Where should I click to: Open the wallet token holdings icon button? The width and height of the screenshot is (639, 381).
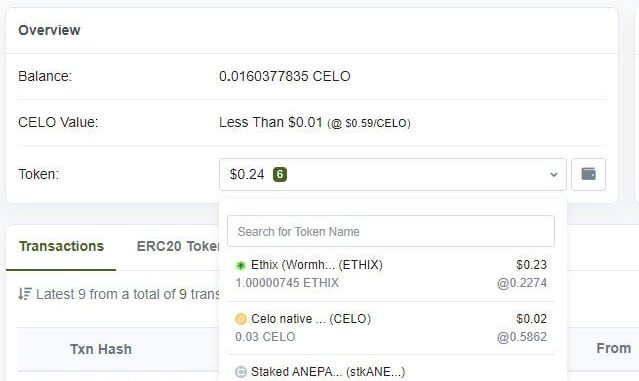tap(588, 174)
